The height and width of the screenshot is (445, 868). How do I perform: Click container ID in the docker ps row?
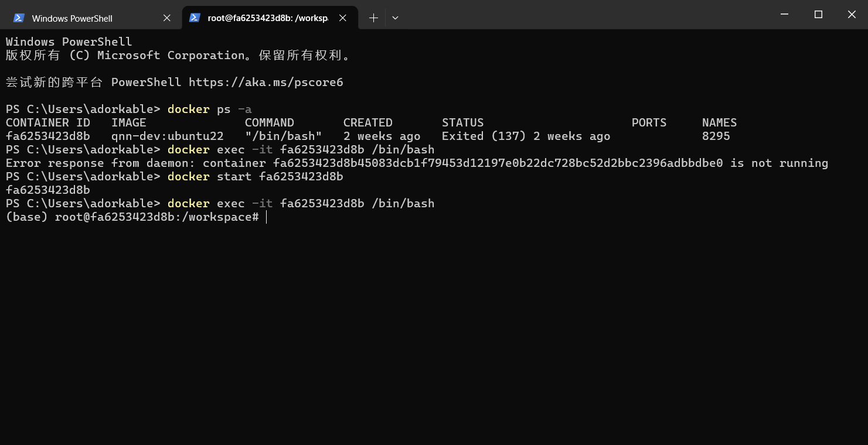[48, 136]
